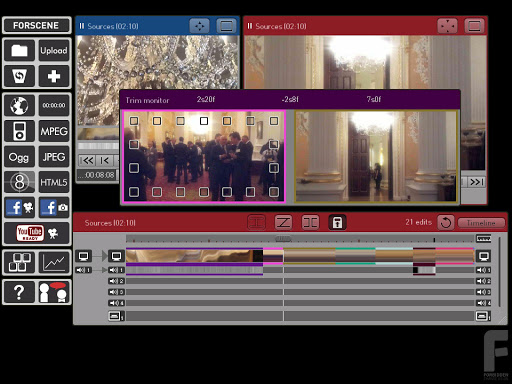Click the Upload button
512x384 pixels.
pyautogui.click(x=54, y=50)
